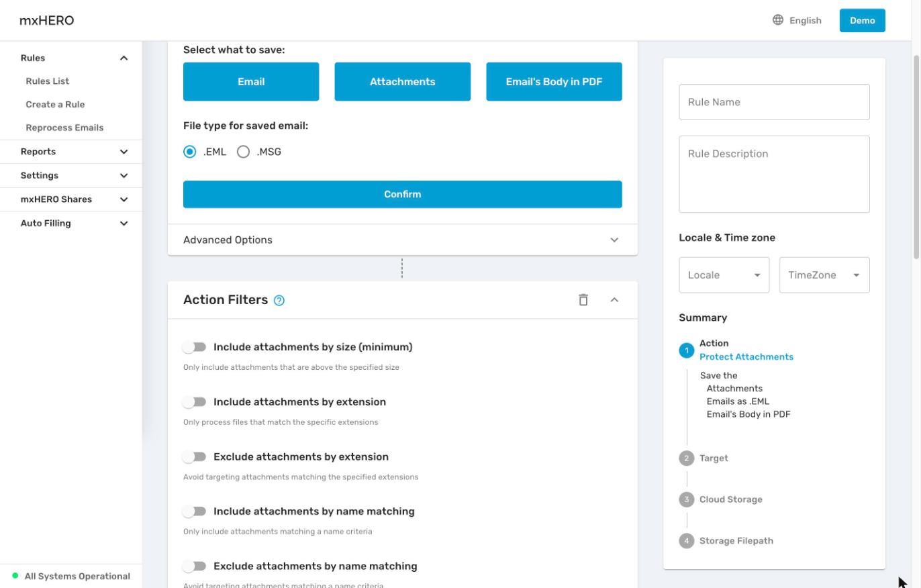Select .MSG file type radio
Image resolution: width=921 pixels, height=588 pixels.
coord(243,152)
